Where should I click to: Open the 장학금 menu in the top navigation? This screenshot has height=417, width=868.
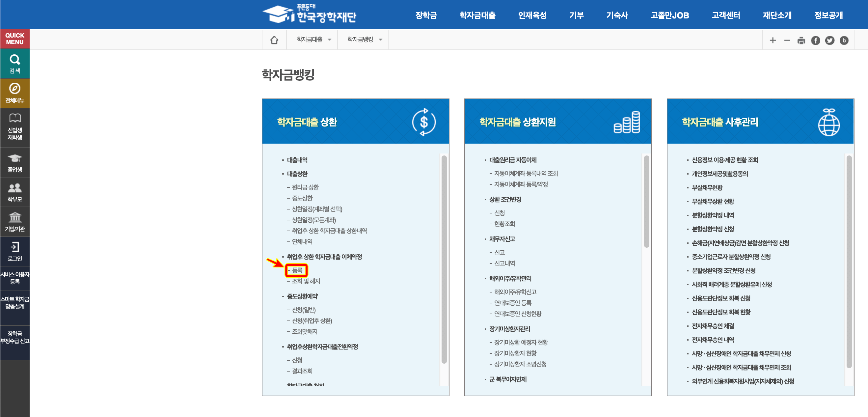click(426, 15)
